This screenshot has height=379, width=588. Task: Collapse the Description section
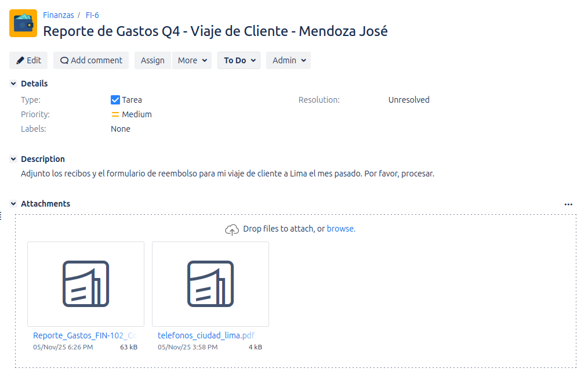[13, 159]
